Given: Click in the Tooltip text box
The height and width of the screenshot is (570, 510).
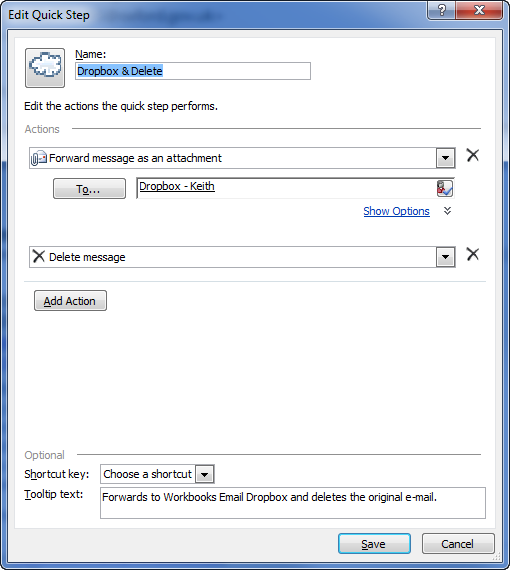Looking at the screenshot, I should pyautogui.click(x=293, y=503).
